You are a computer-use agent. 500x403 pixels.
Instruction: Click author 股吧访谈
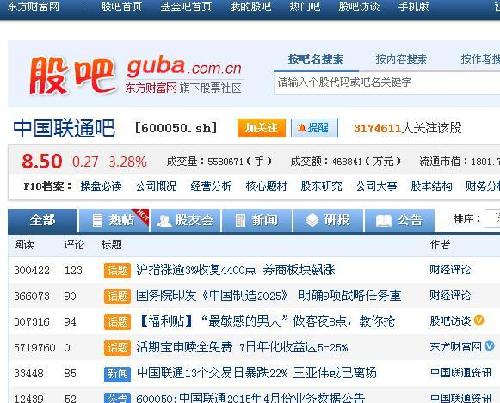click(x=450, y=321)
